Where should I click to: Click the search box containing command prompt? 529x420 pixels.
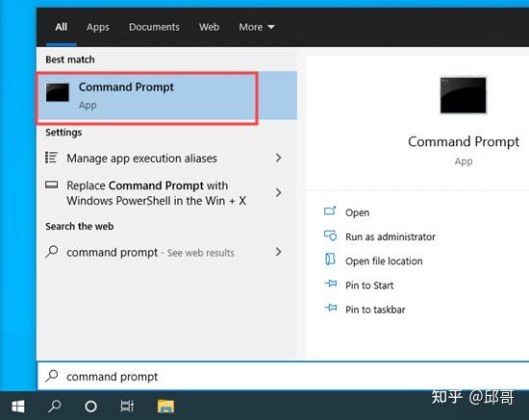(x=283, y=376)
